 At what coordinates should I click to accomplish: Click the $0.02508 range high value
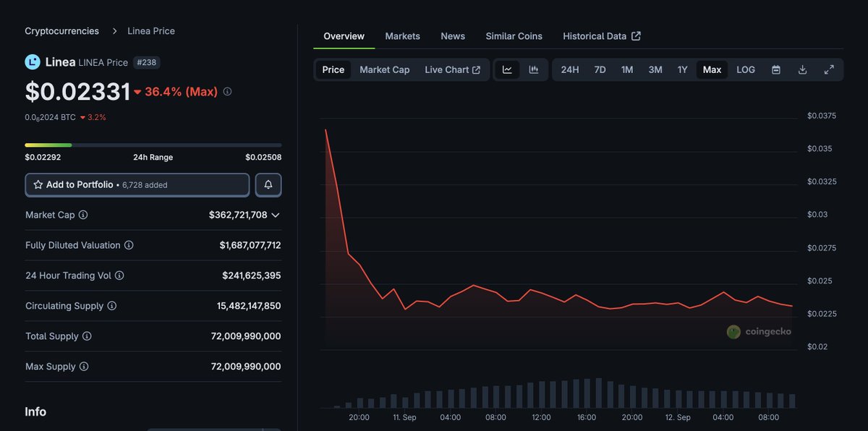263,157
